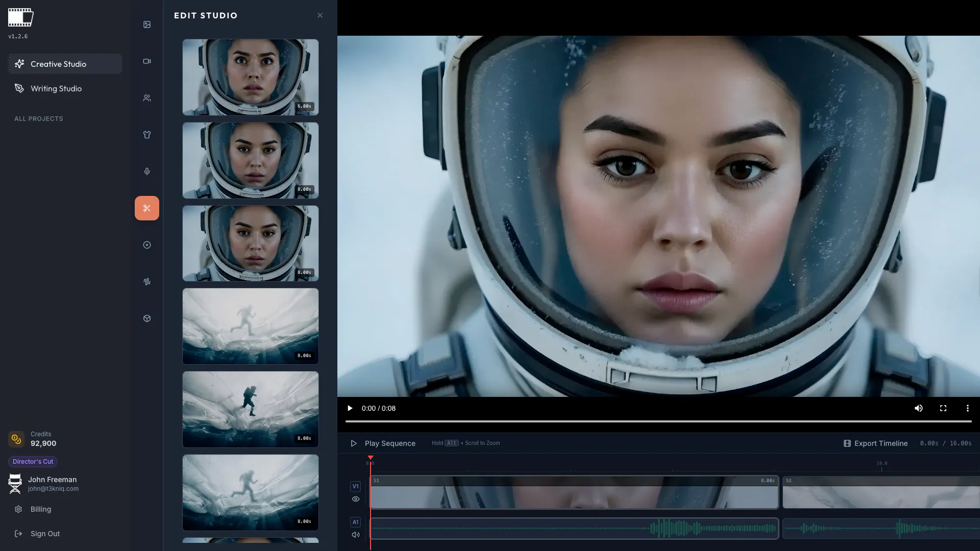
Task: Select the scissors Edit Studio tool
Action: [147, 208]
